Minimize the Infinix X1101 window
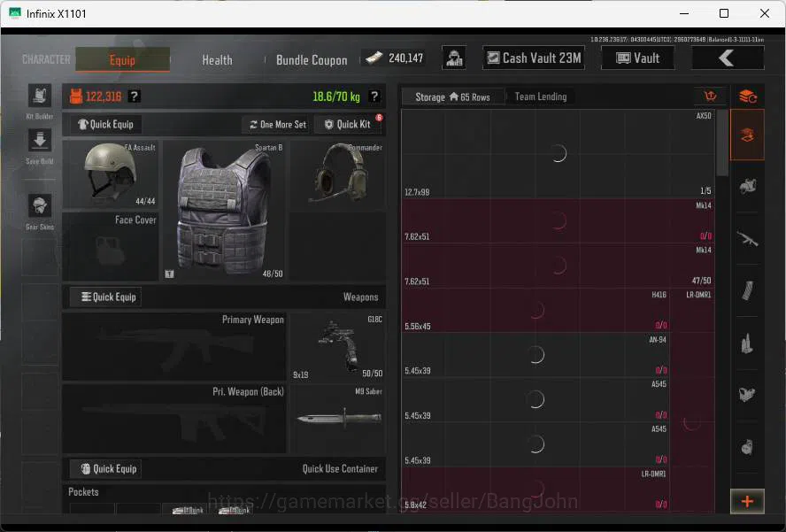 [684, 13]
